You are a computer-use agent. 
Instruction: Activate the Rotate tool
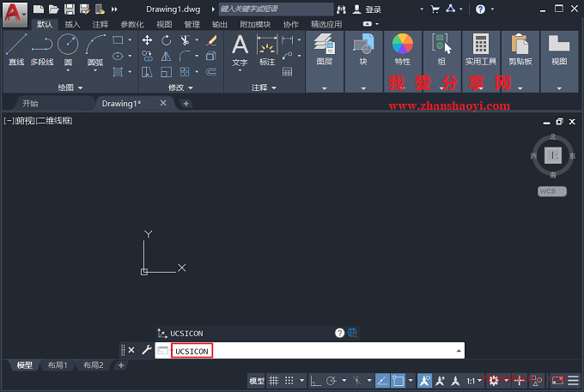[x=166, y=40]
